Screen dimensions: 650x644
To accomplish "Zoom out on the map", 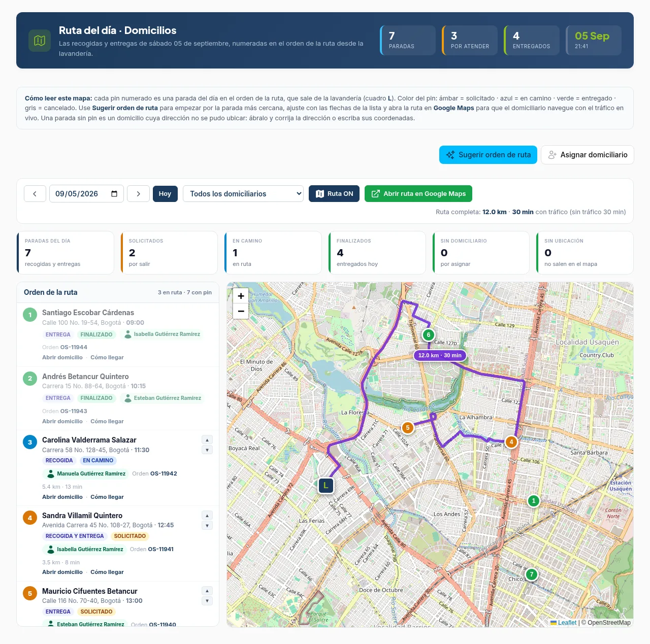I will 241,311.
